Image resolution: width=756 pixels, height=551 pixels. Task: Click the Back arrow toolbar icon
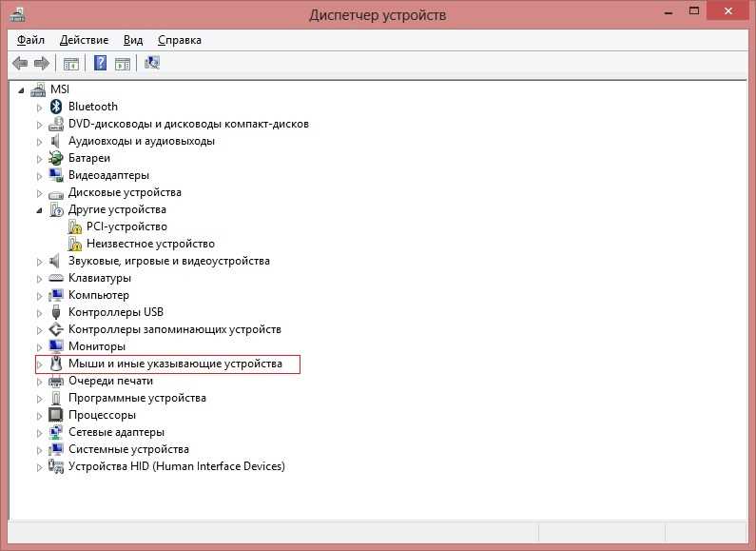(20, 63)
